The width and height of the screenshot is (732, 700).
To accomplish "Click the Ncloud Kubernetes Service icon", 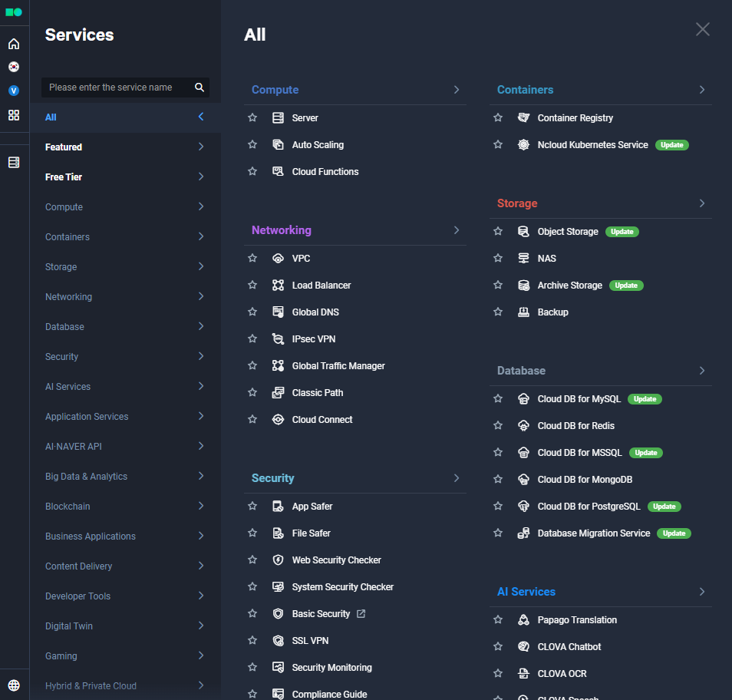I will click(523, 144).
